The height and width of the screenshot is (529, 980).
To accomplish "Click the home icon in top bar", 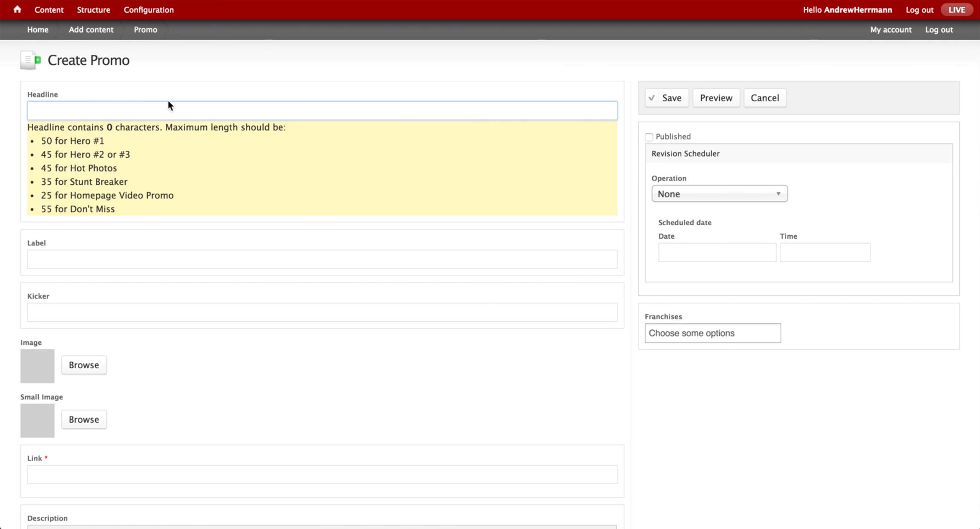I will click(17, 10).
